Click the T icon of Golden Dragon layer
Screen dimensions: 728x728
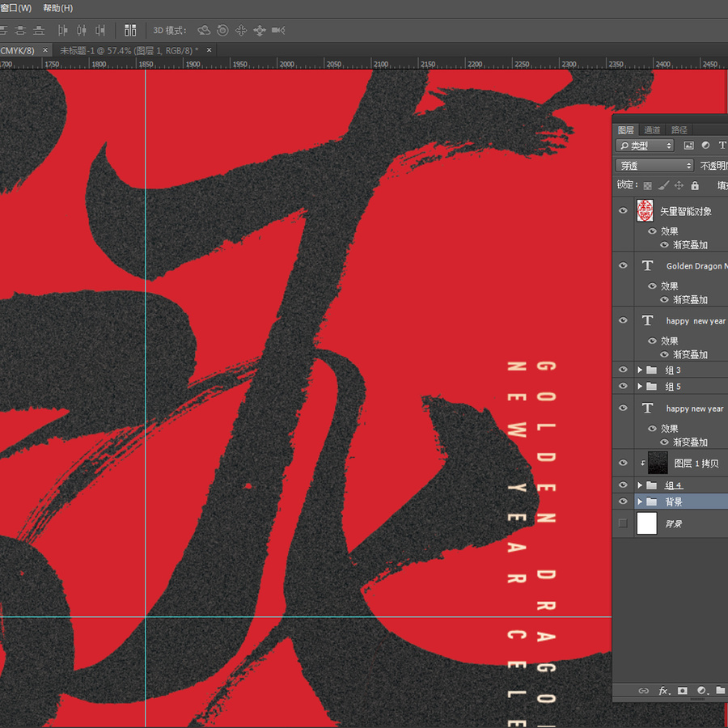[x=648, y=265]
